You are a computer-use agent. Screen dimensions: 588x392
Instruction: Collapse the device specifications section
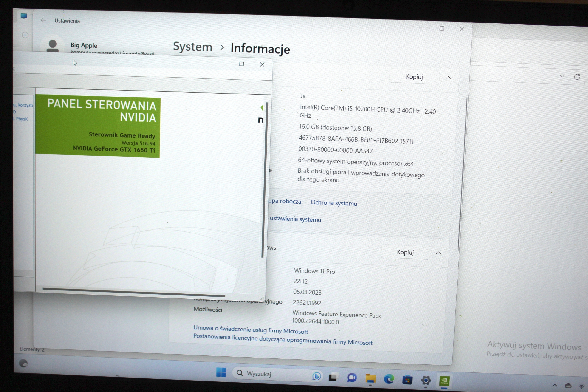coord(448,77)
